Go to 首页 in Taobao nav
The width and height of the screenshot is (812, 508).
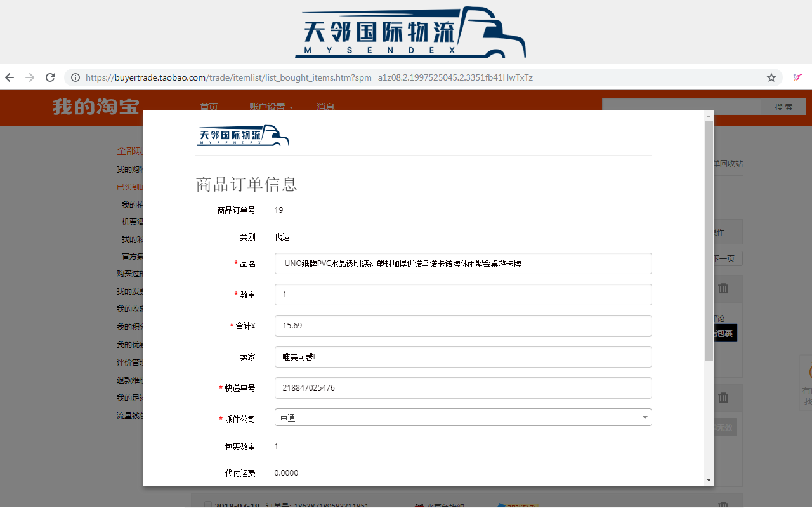pos(209,107)
